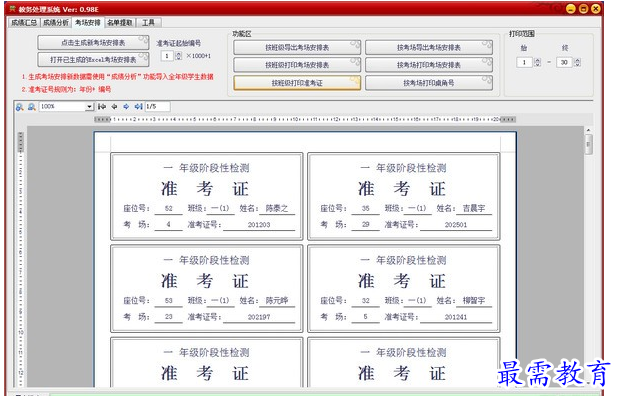The height and width of the screenshot is (405, 619).
Task: Click 打开已生成的Excel考场安排表 button
Action: [93, 60]
